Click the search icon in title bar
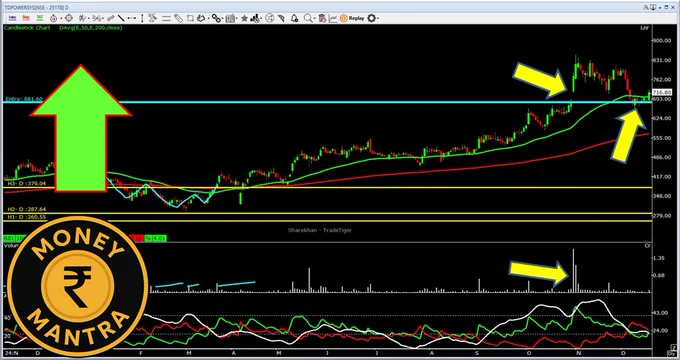The width and height of the screenshot is (680, 360). 646,7
